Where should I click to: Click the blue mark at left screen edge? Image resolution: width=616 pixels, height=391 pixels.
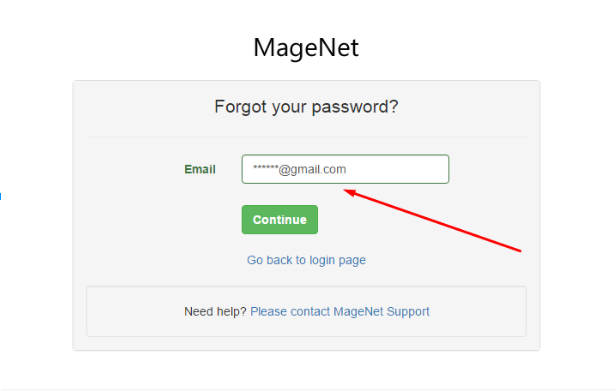point(0,196)
